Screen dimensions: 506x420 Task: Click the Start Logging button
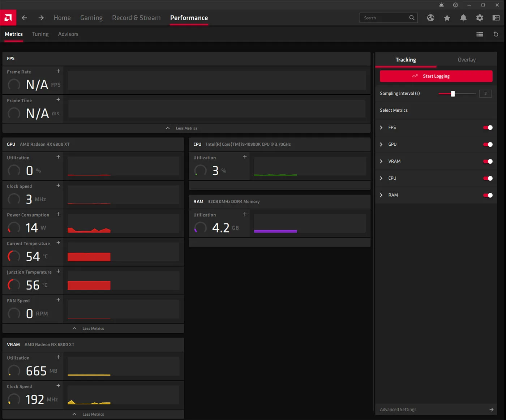coord(436,76)
